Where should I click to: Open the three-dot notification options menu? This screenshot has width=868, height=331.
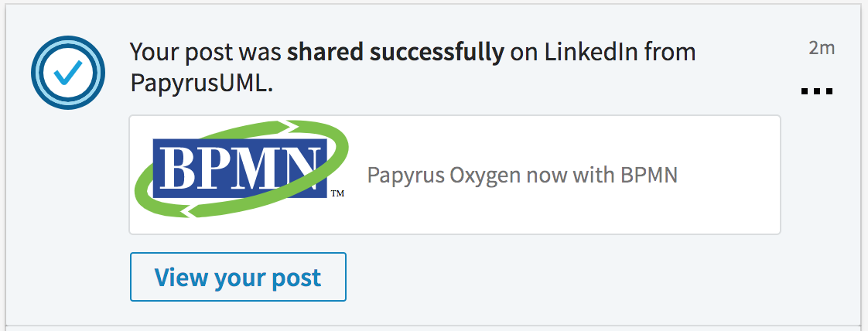pyautogui.click(x=816, y=91)
